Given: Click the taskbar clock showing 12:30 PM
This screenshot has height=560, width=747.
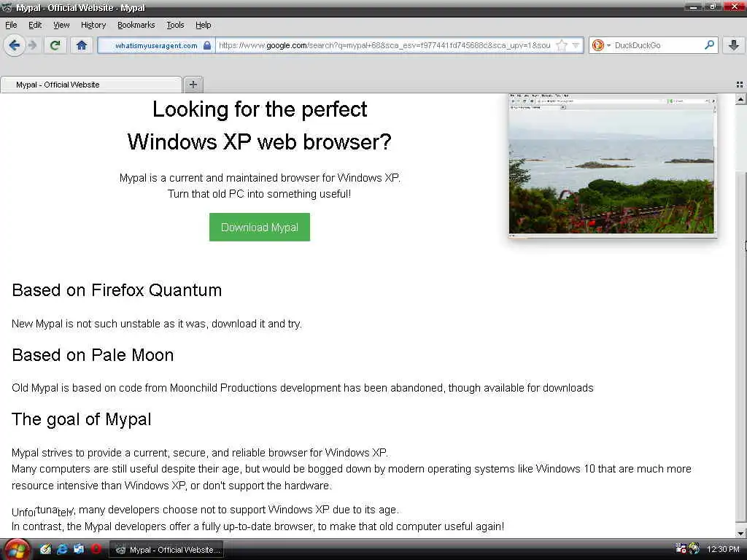Looking at the screenshot, I should 723,549.
